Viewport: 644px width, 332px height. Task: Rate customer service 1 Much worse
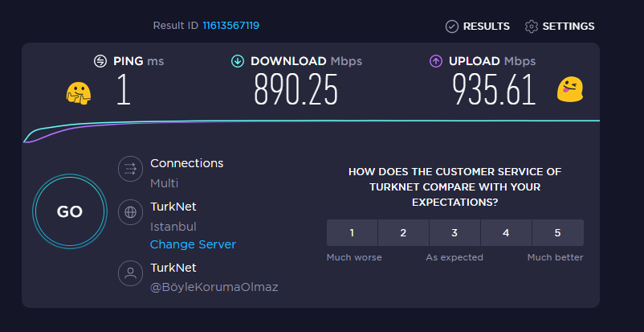[x=352, y=233]
